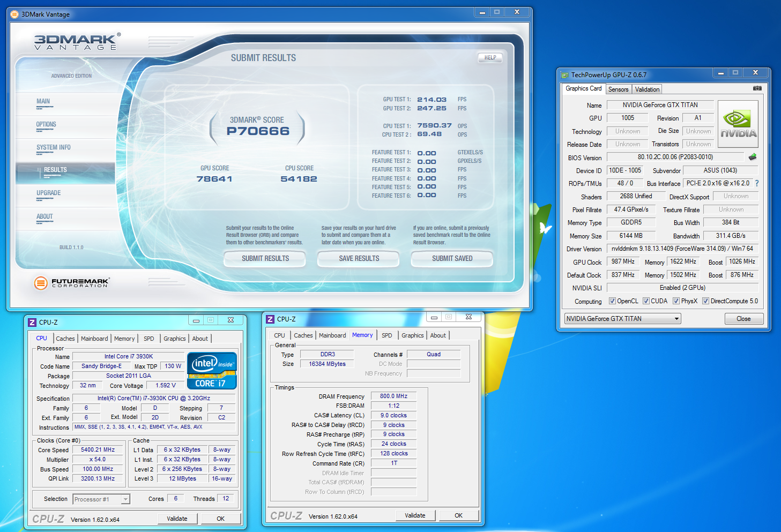Click the CPU-Z processor window title icon
Image resolution: width=781 pixels, height=532 pixels.
click(32, 322)
